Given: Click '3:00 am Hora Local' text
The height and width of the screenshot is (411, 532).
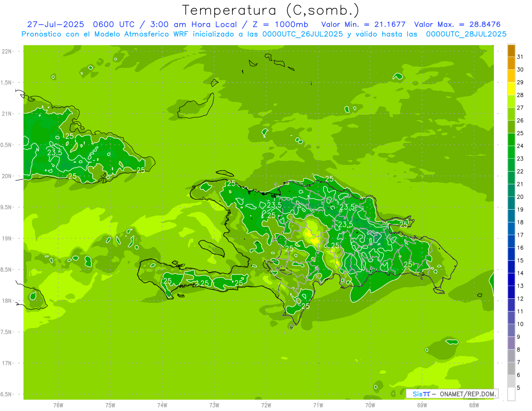Looking at the screenshot, I should [193, 24].
